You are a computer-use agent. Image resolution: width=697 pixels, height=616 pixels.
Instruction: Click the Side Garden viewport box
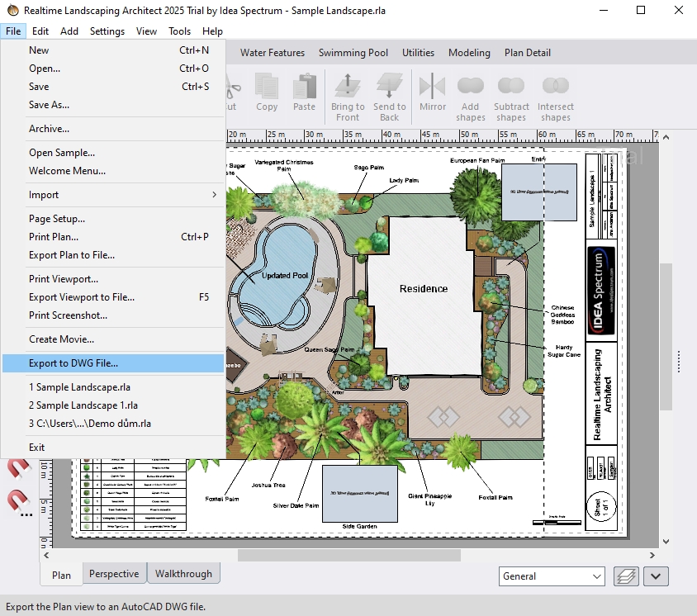[359, 493]
